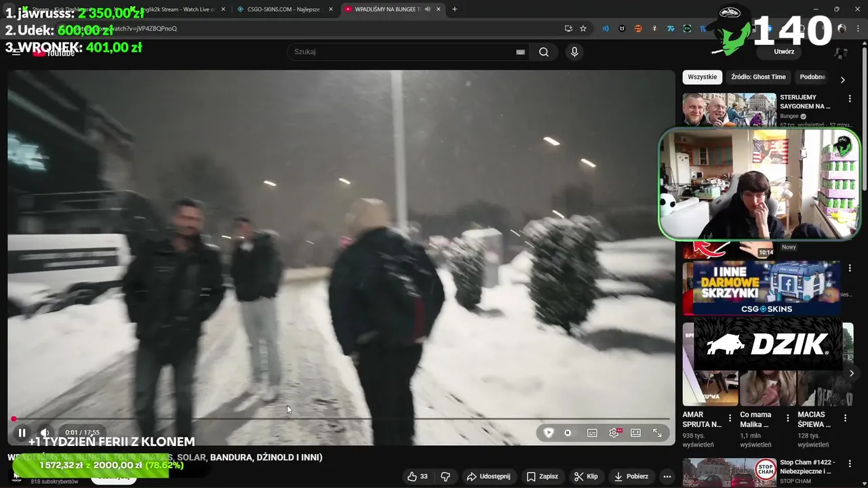Click black cat-face extension icon
This screenshot has width=868, height=488.
(x=622, y=28)
